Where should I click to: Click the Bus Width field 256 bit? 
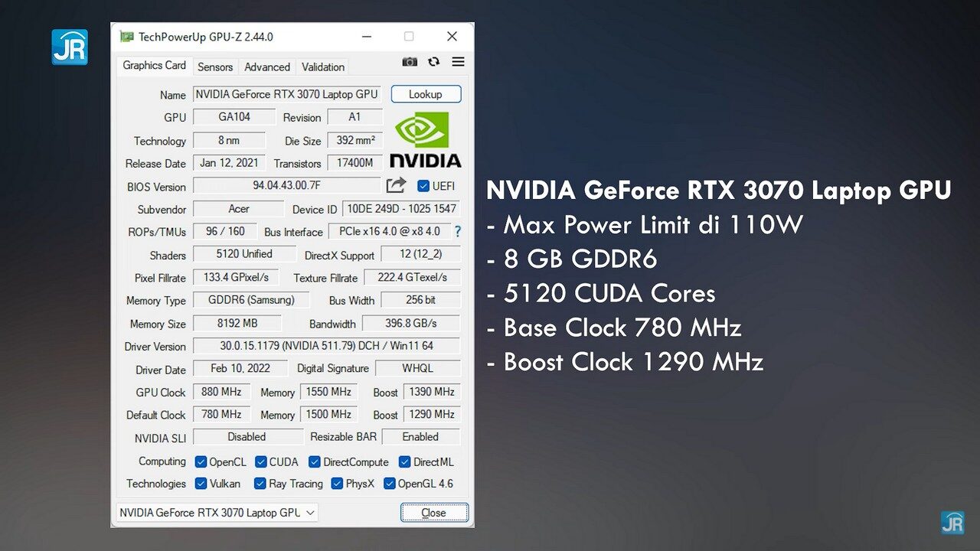(x=421, y=300)
